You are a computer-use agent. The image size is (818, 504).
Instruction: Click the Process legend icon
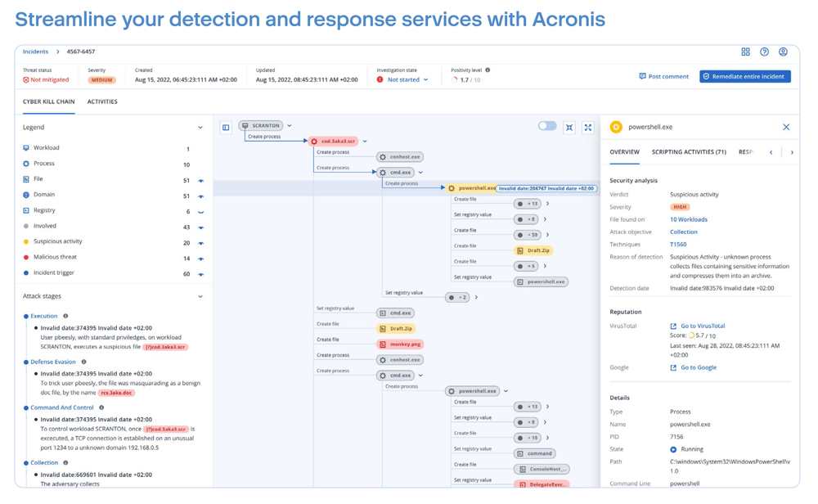click(x=26, y=164)
